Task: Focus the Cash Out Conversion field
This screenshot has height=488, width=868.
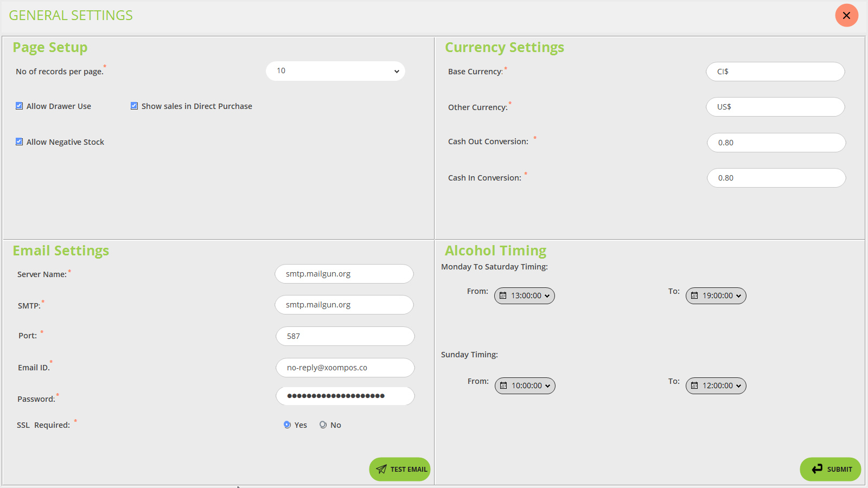Action: coord(776,143)
